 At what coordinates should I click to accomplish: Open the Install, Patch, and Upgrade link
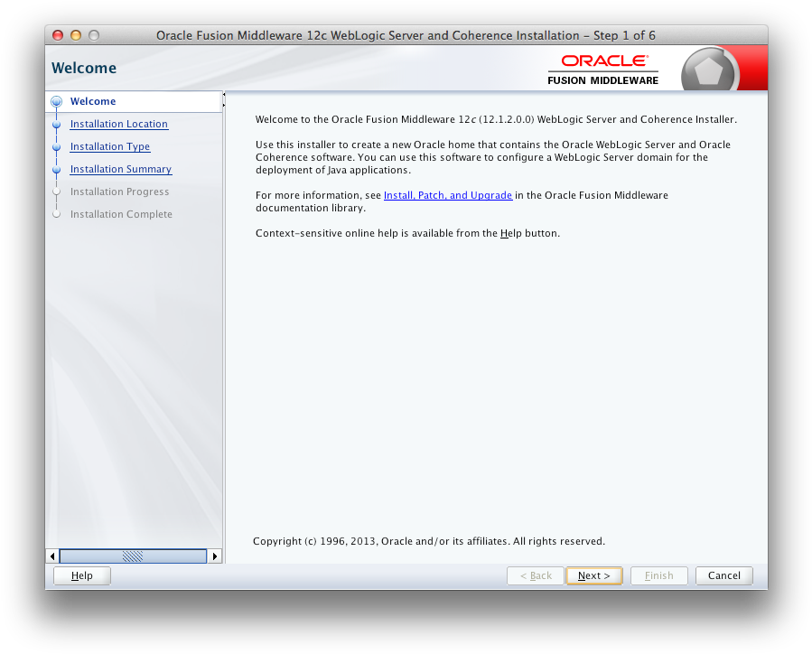pyautogui.click(x=448, y=195)
